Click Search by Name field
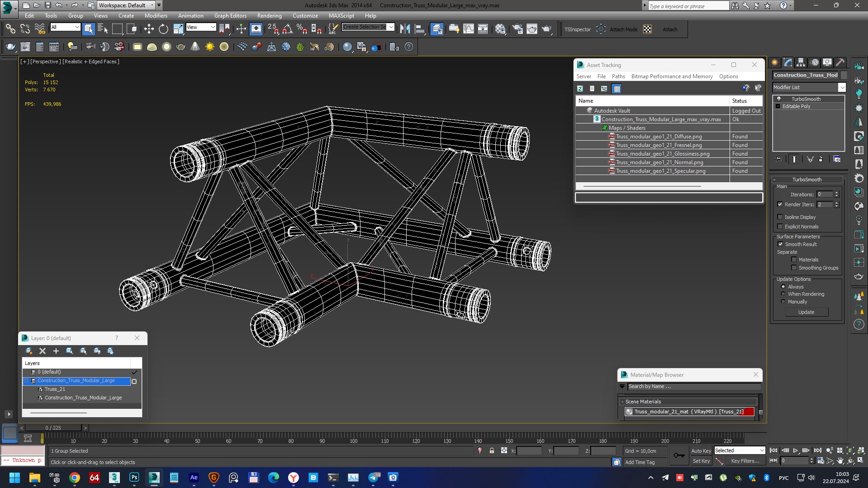Screen dimensions: 868x488 (694, 387)
